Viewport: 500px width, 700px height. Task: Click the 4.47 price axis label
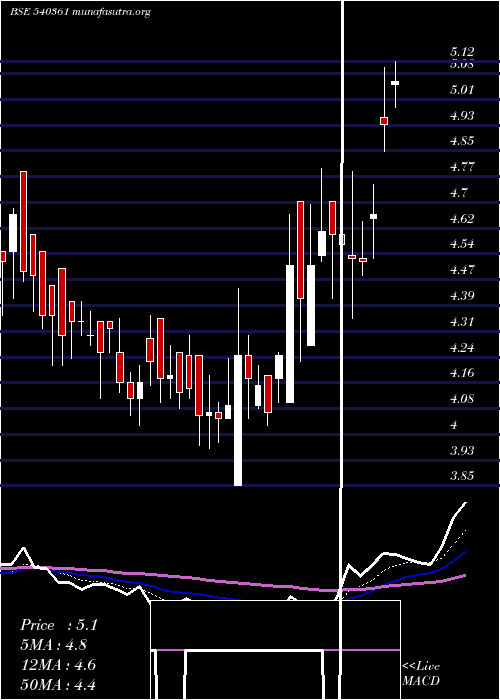tap(462, 270)
